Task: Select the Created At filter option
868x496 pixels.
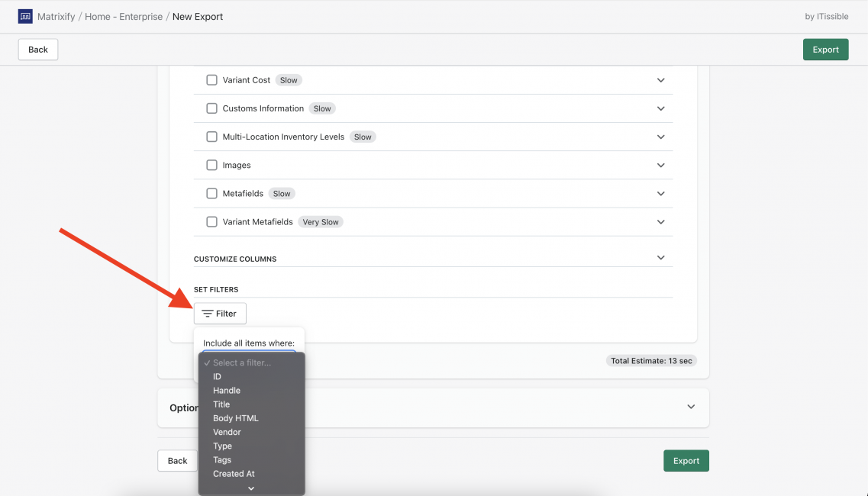Action: 234,473
